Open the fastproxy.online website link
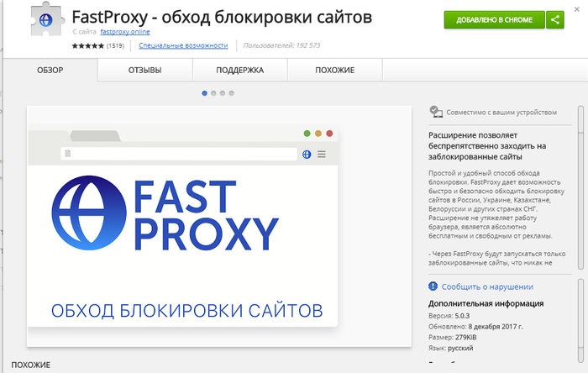Screen dimensions: 588x373 tap(125, 32)
